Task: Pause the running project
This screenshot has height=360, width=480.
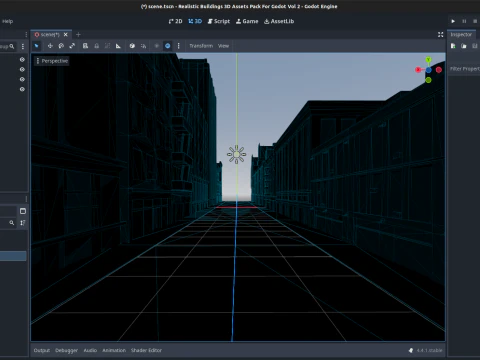Action: click(464, 21)
